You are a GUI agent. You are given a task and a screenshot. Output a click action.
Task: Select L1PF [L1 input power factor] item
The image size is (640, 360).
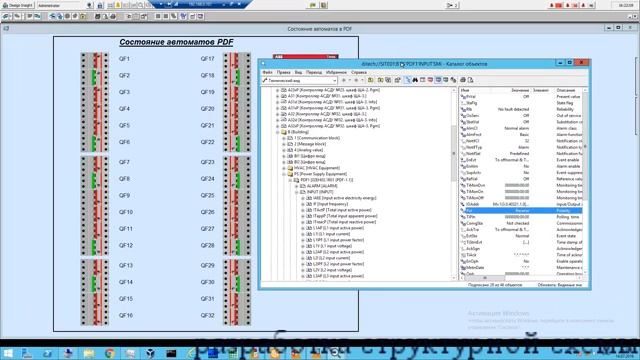335,240
